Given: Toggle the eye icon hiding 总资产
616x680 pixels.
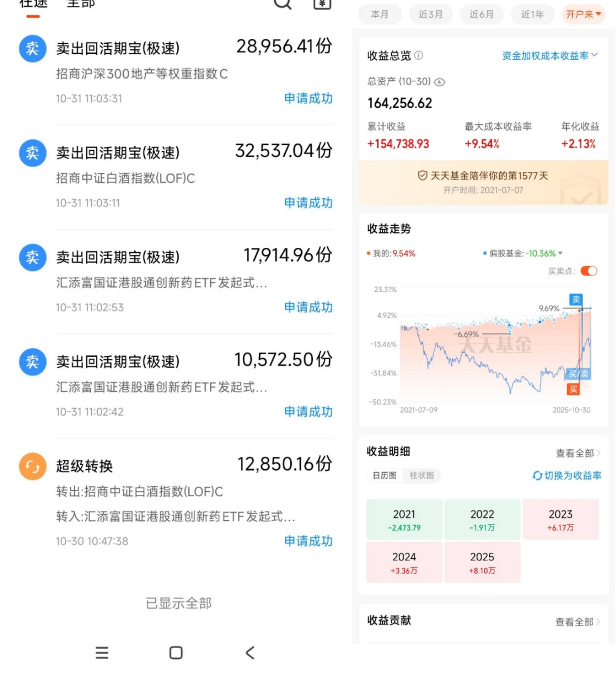Looking at the screenshot, I should tap(439, 82).
